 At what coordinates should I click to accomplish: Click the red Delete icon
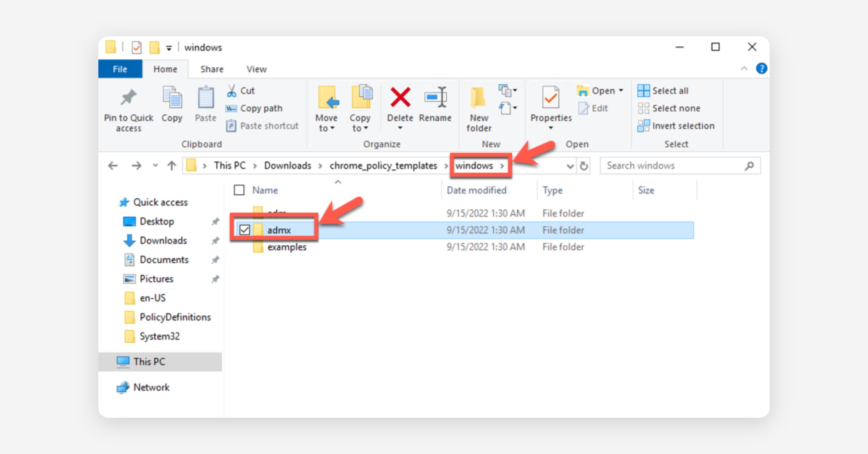pyautogui.click(x=400, y=98)
